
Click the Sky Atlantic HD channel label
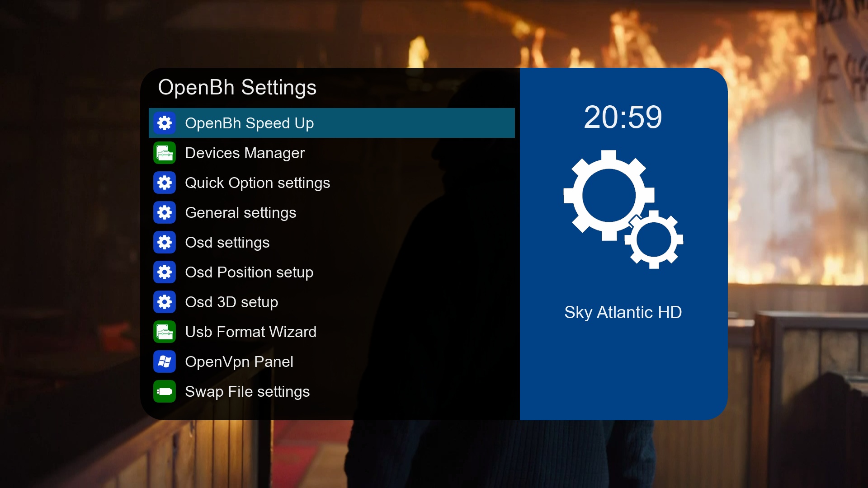pos(623,312)
